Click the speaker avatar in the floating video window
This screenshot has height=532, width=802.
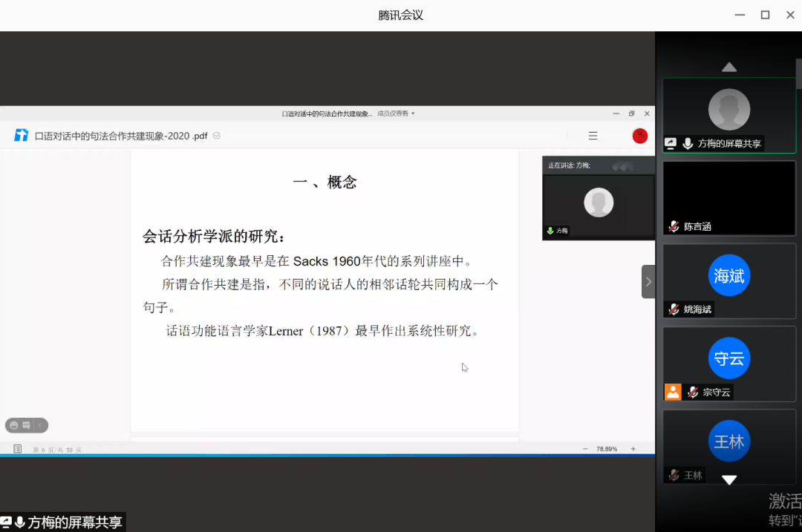(599, 203)
